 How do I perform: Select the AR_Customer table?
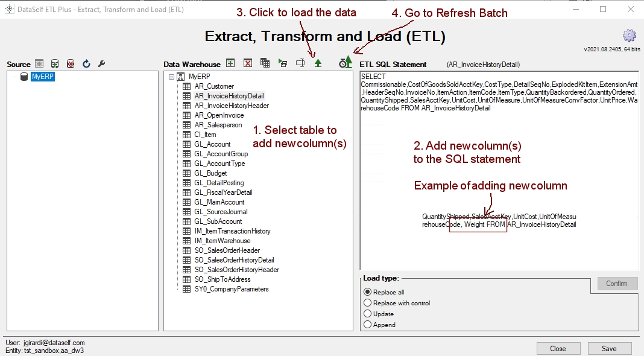tap(213, 86)
